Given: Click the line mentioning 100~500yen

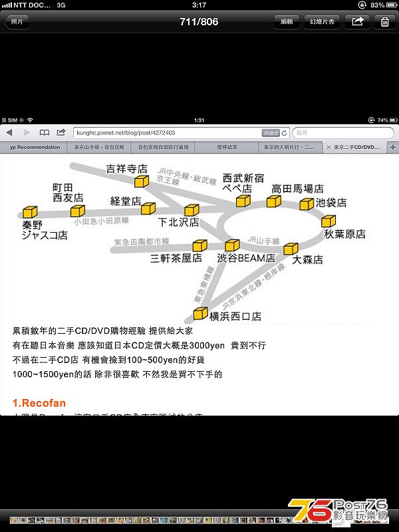Looking at the screenshot, I should click(x=108, y=360).
